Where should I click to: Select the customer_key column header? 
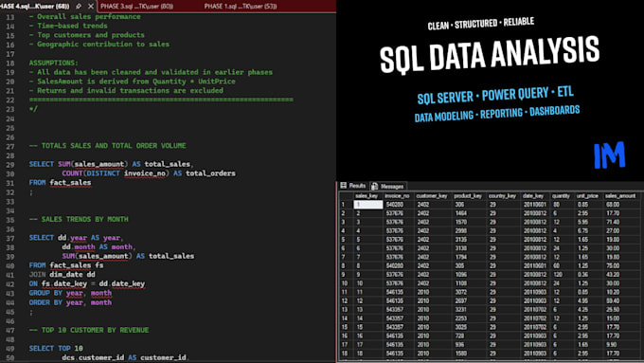point(431,196)
